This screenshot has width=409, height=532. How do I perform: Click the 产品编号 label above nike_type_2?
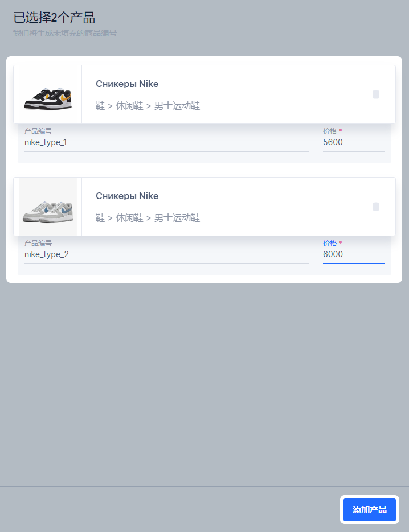38,243
